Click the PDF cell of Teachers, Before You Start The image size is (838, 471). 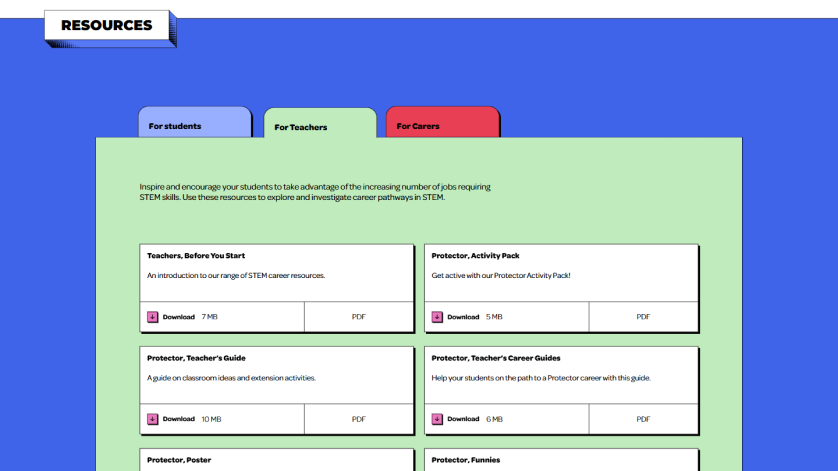[x=359, y=317]
